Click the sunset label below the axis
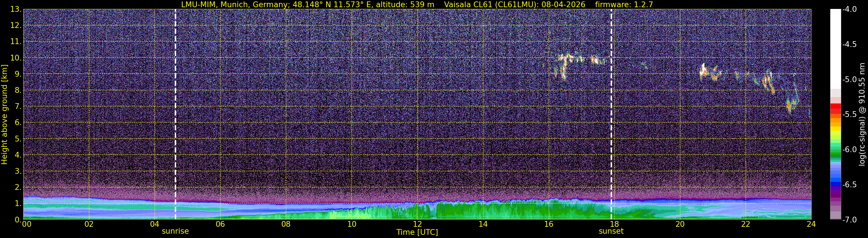Viewport: 868px width, 238px height. tap(611, 231)
